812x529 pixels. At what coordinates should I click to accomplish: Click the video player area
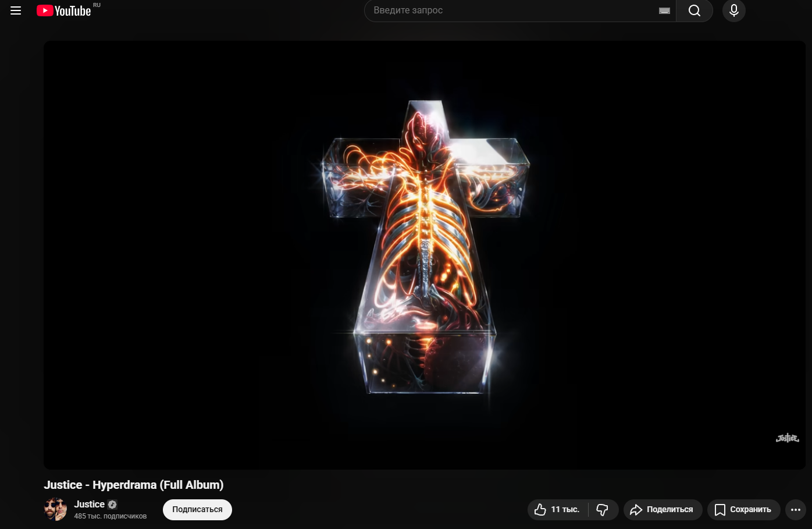tap(425, 255)
